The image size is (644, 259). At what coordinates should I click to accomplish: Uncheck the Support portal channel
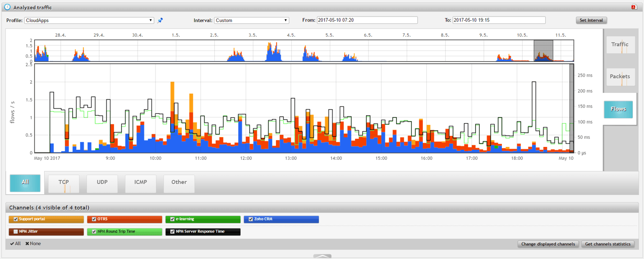(x=16, y=220)
